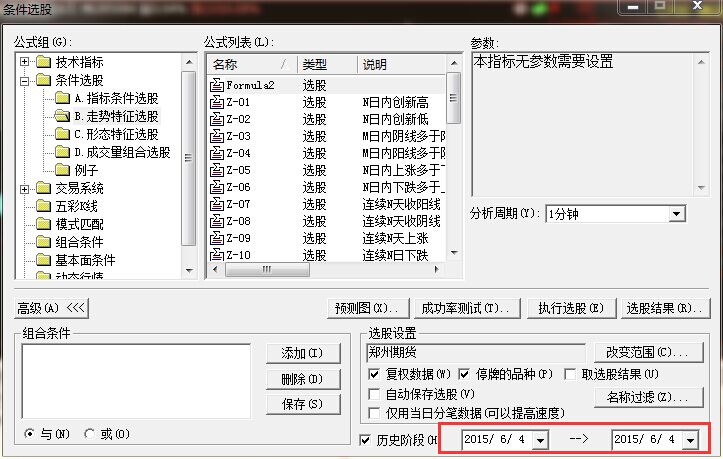Select the A.指标条件选股 folder

[x=62, y=98]
